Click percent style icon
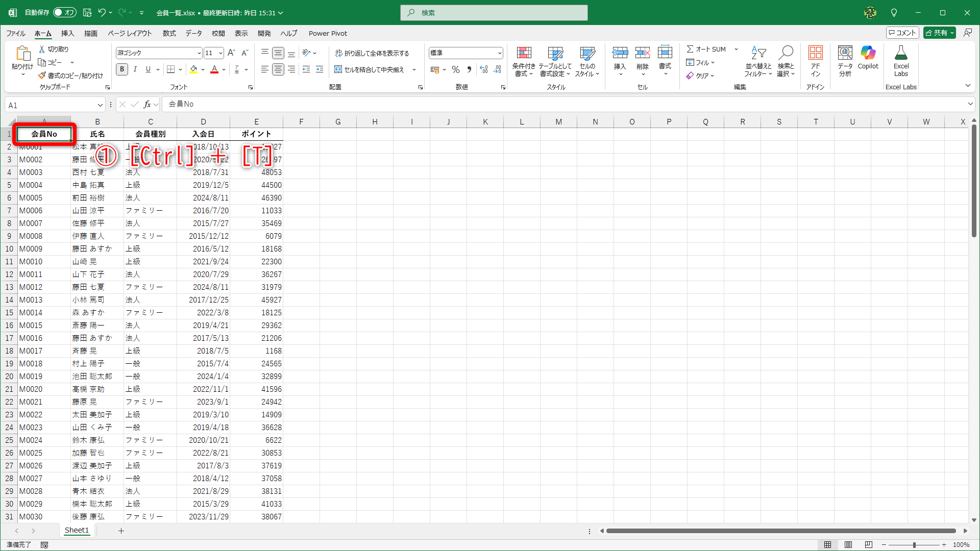Viewport: 980px width, 551px height. coord(456,69)
